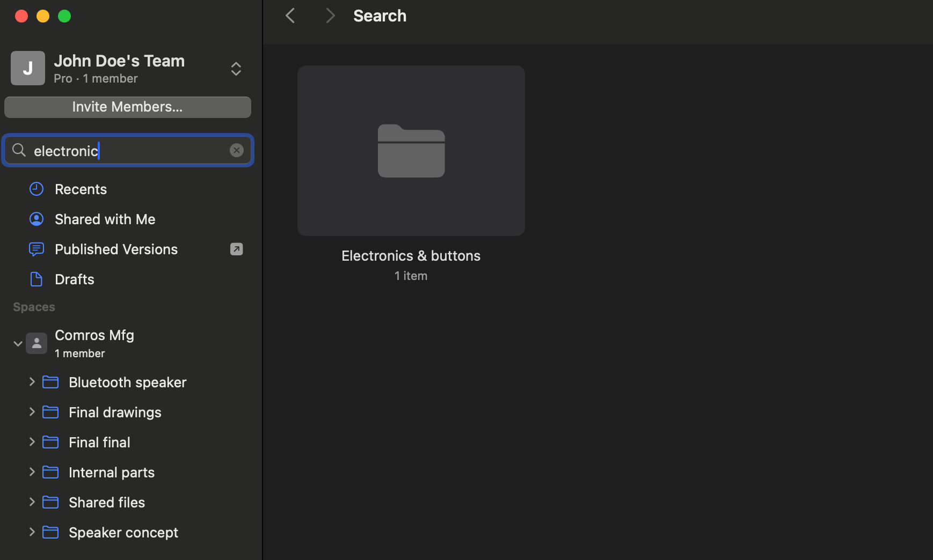The image size is (933, 560).
Task: Select Shared files folder name
Action: pyautogui.click(x=107, y=502)
